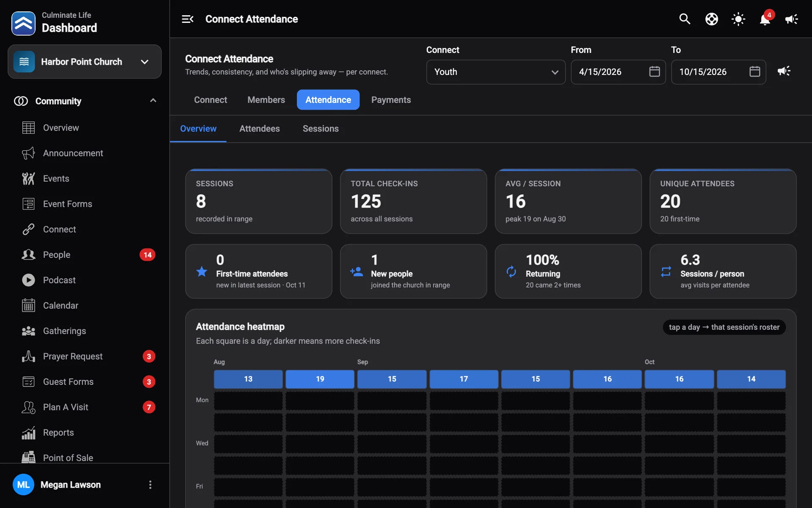Collapse the sidebar with the menu toggle icon
812x508 pixels.
tap(187, 19)
